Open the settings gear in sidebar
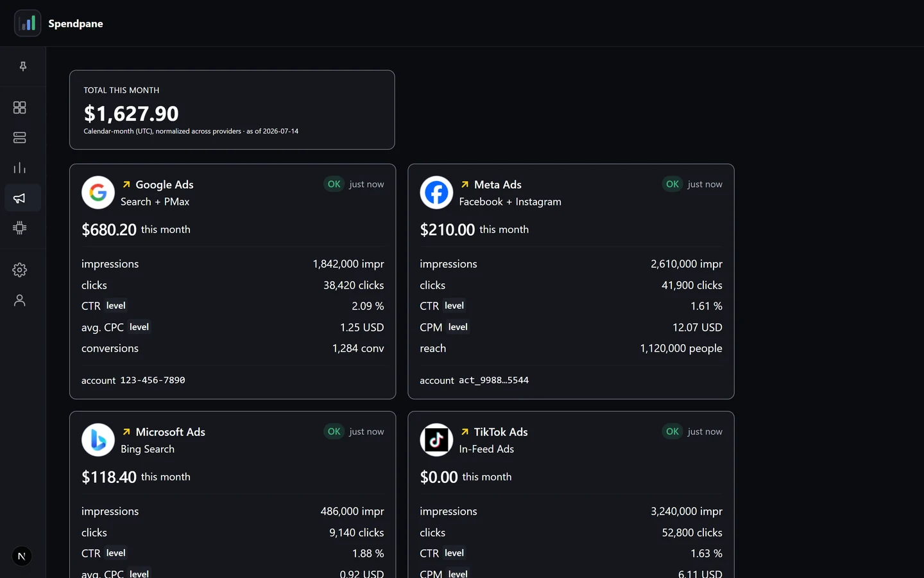This screenshot has width=924, height=578. coord(20,270)
